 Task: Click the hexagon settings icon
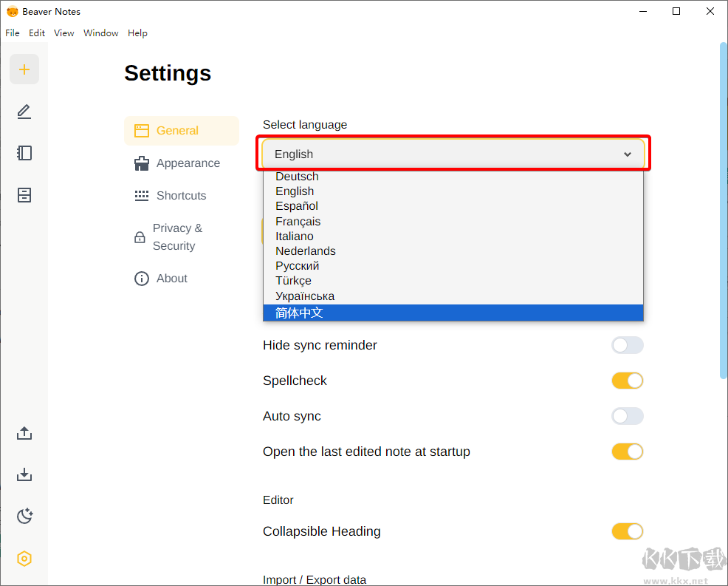coord(24,559)
